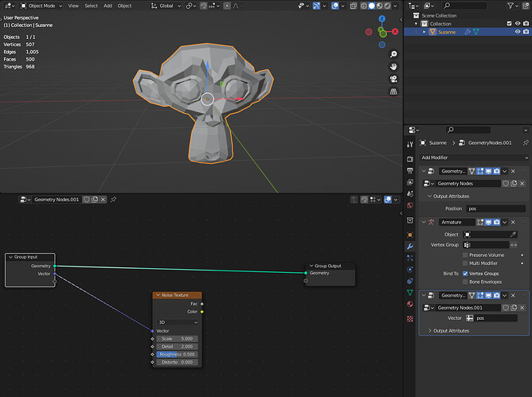Viewport: 532px width, 397px height.
Task: Enable the Multi Modifier checkbox
Action: coord(465,263)
